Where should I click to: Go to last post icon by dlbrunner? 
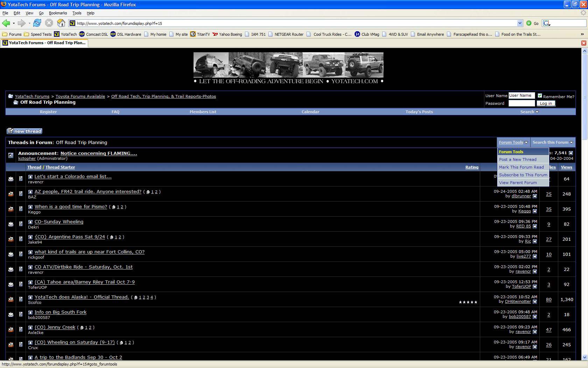[535, 196]
